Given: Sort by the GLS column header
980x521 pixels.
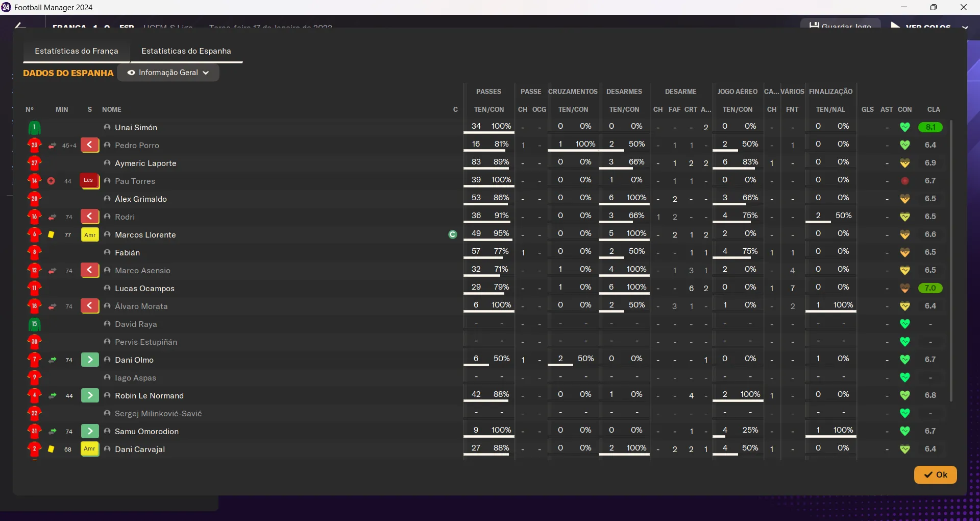Looking at the screenshot, I should [x=867, y=109].
